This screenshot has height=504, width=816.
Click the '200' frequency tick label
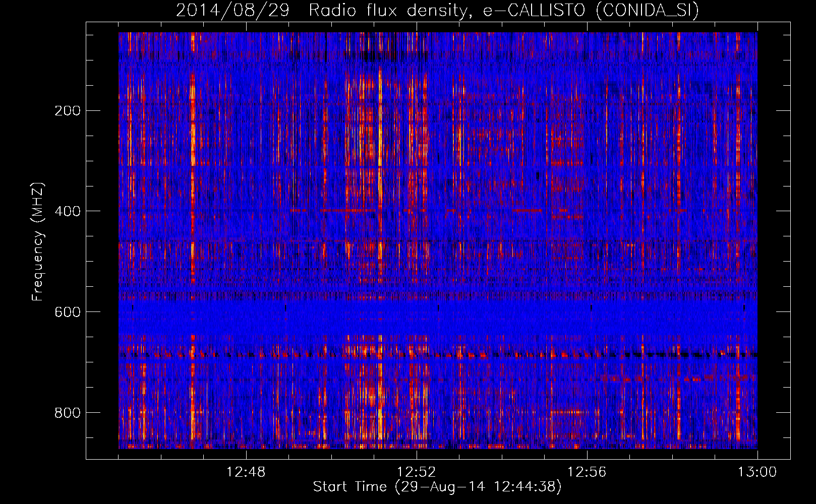coord(68,111)
